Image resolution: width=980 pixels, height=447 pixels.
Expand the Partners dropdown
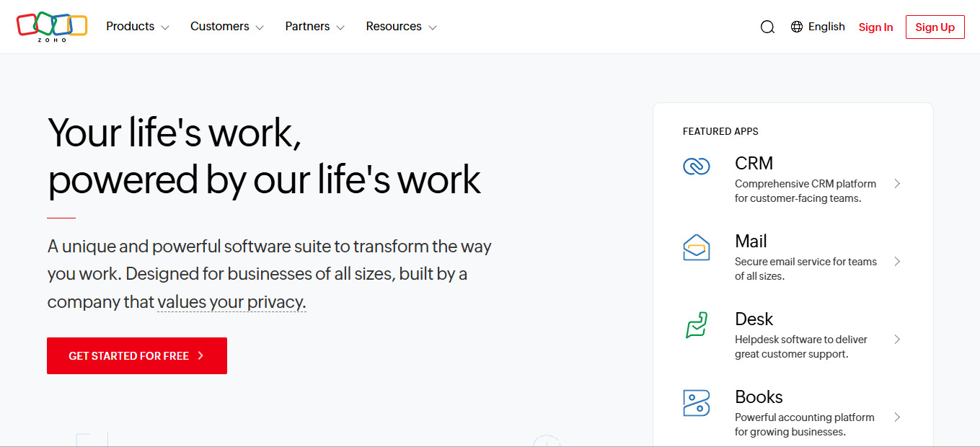pyautogui.click(x=313, y=26)
